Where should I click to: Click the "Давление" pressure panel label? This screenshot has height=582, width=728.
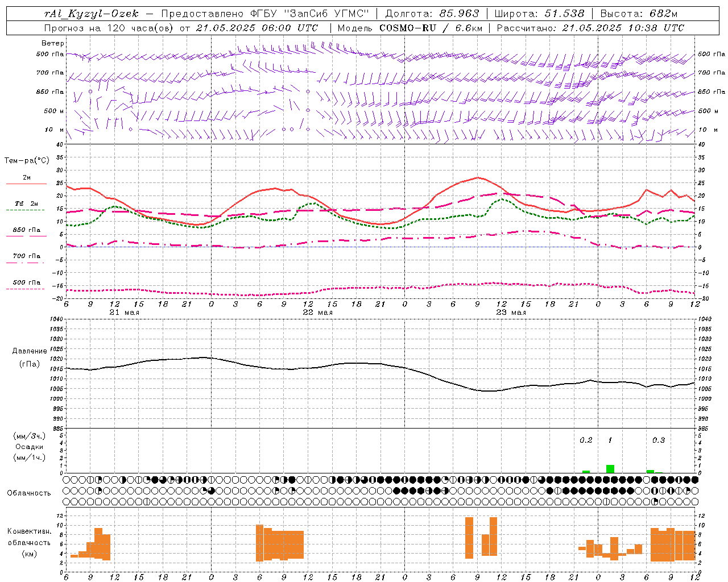[x=30, y=351]
